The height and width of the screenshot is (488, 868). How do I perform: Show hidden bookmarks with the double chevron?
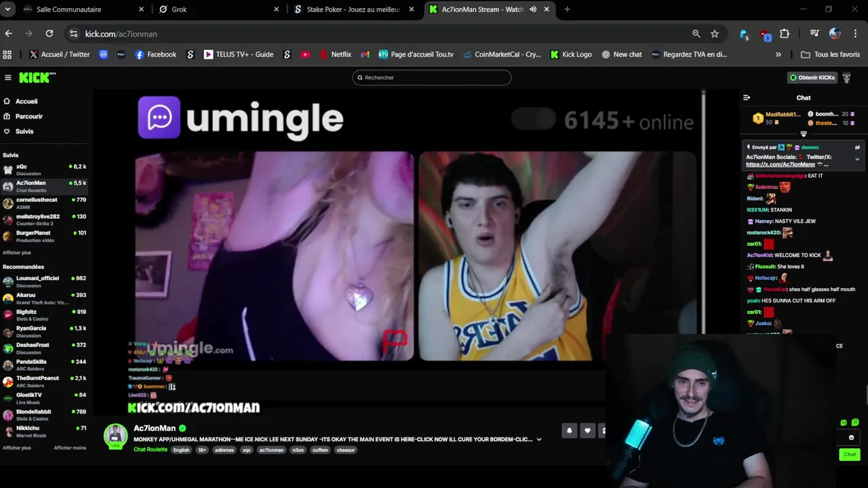[778, 54]
